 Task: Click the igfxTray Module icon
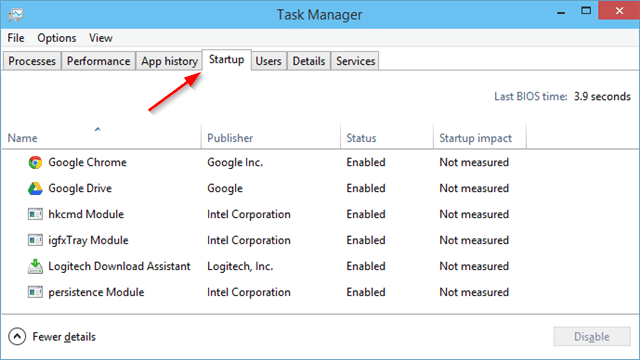click(35, 240)
